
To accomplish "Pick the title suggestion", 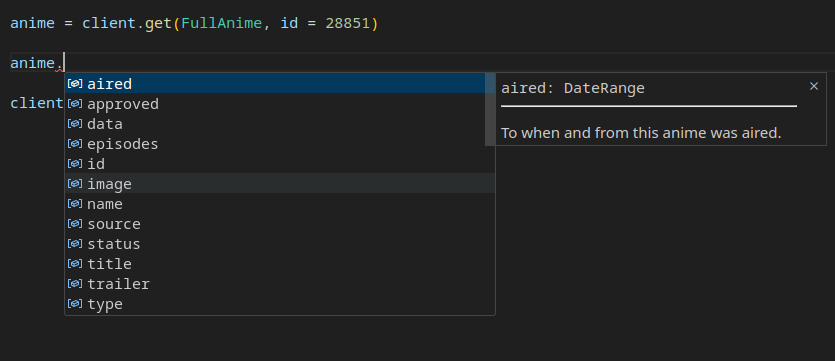I will [280, 264].
